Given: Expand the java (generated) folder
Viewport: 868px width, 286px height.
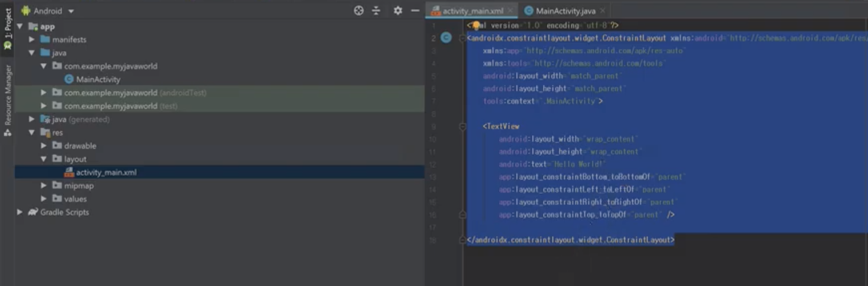Looking at the screenshot, I should pyautogui.click(x=32, y=119).
